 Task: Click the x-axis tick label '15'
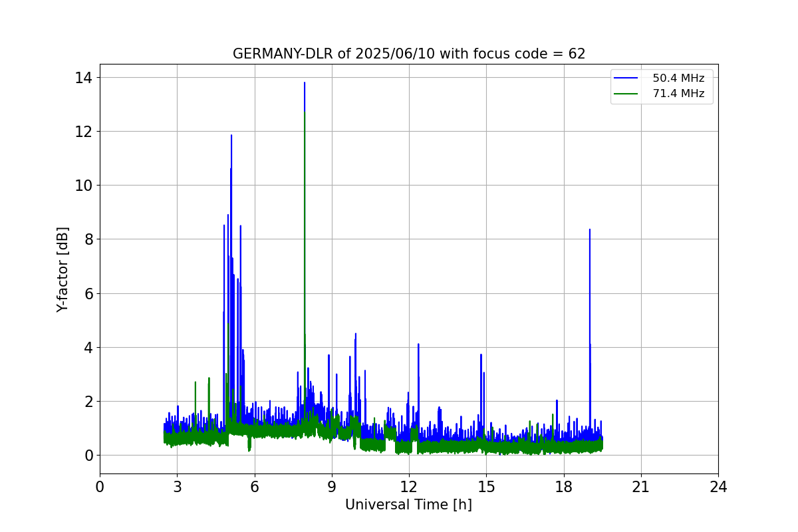point(486,487)
